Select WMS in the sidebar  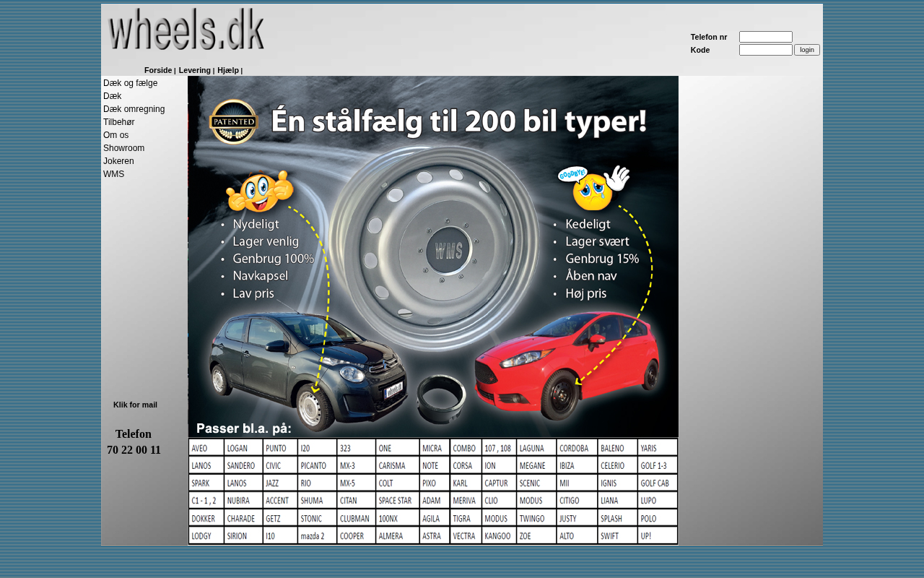click(114, 174)
